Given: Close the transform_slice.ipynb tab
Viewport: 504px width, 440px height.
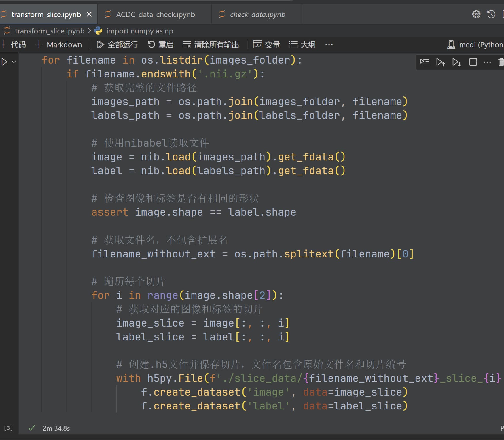Looking at the screenshot, I should tap(89, 14).
